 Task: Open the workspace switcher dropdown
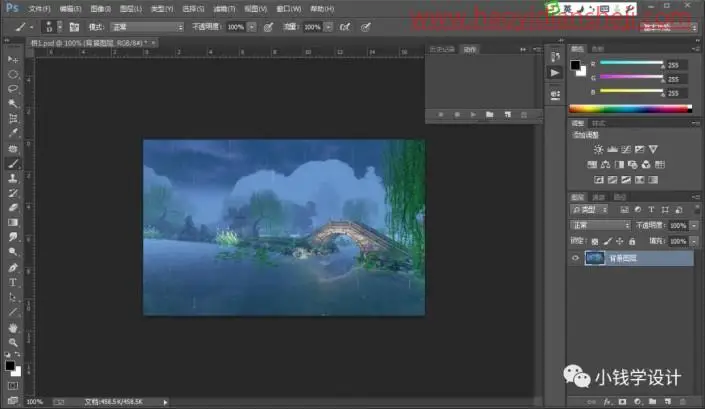(669, 27)
